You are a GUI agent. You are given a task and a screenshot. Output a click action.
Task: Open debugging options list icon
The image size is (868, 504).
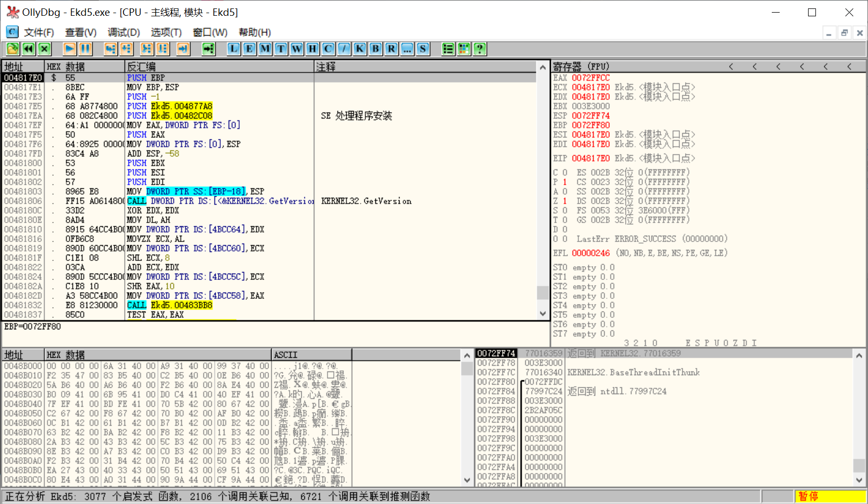pyautogui.click(x=448, y=49)
